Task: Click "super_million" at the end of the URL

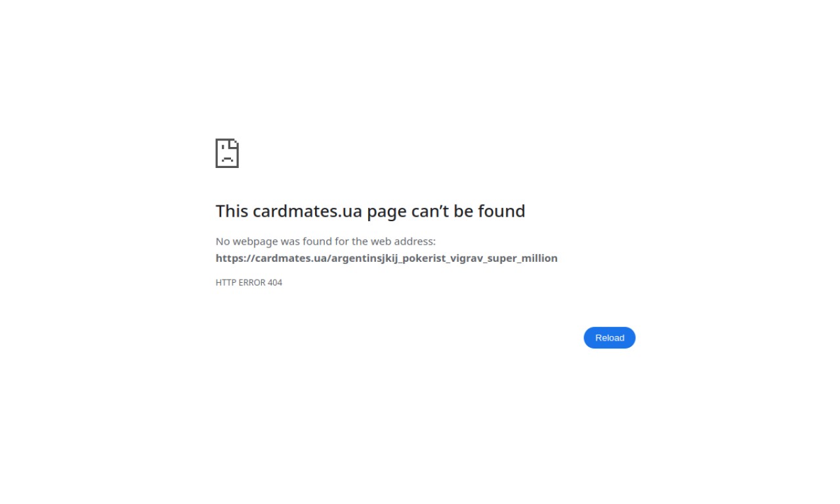Action: coord(522,258)
